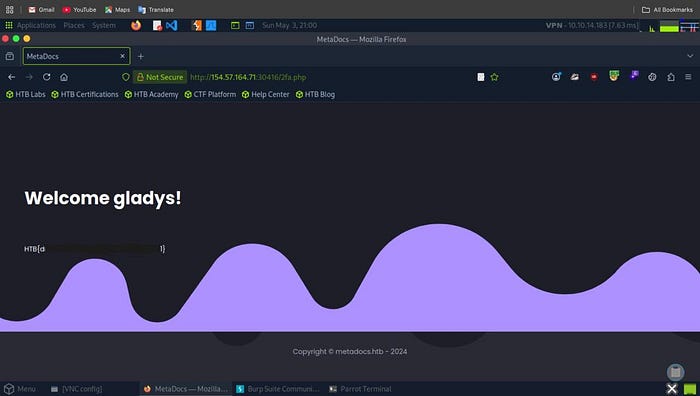Open the Help Center bookmark
Viewport: 700px width, 396px height.
[266, 95]
